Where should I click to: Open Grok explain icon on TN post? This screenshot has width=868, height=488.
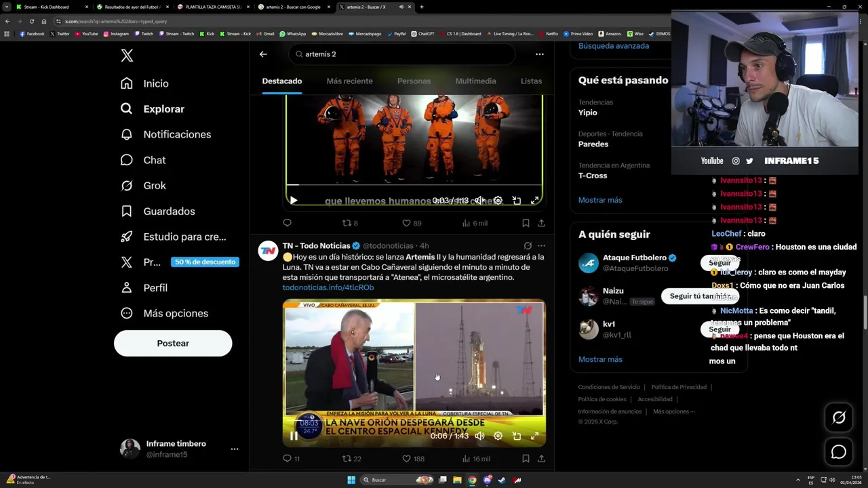click(528, 246)
